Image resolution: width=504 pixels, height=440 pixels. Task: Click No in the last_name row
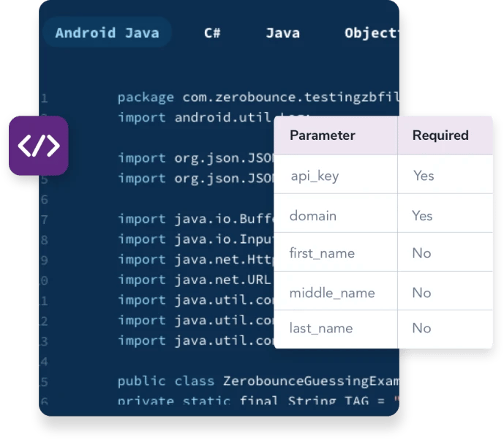click(x=421, y=328)
